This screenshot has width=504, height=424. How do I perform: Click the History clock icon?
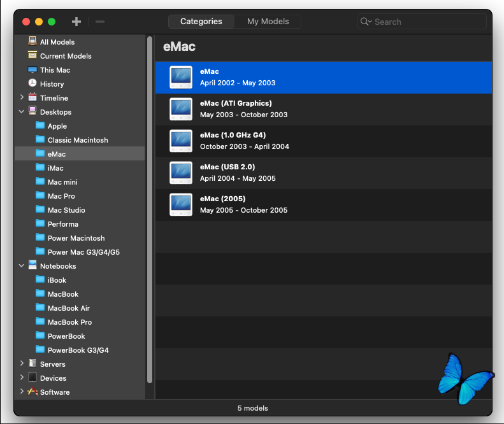[x=32, y=83]
